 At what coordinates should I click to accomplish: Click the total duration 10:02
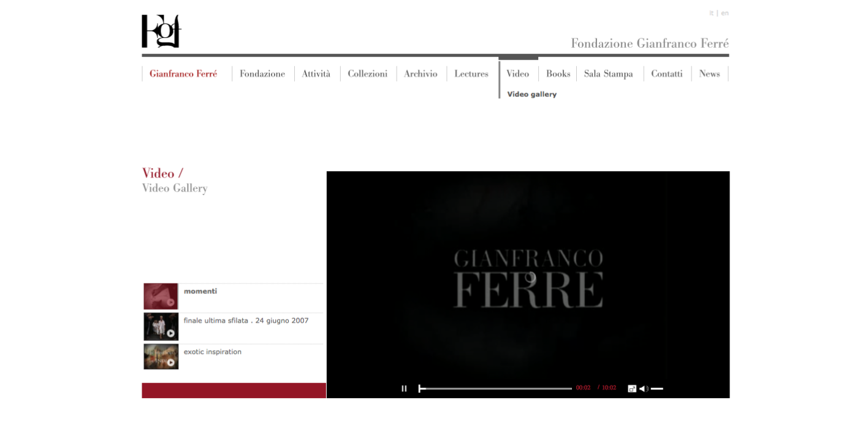click(x=609, y=388)
